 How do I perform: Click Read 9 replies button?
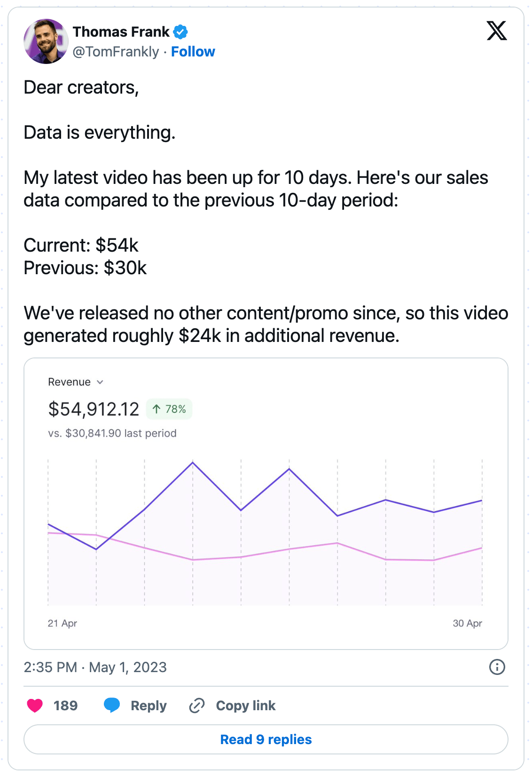coord(266,739)
